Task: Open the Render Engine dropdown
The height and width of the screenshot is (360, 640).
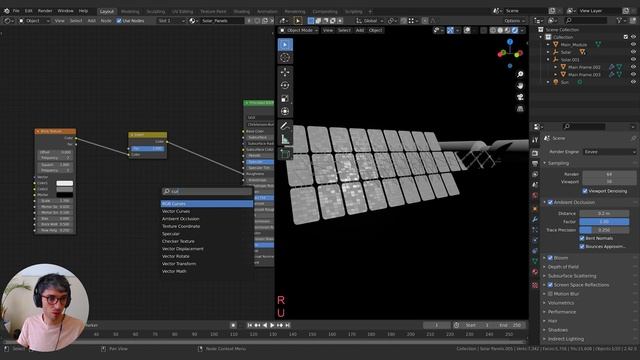Action: 609,152
